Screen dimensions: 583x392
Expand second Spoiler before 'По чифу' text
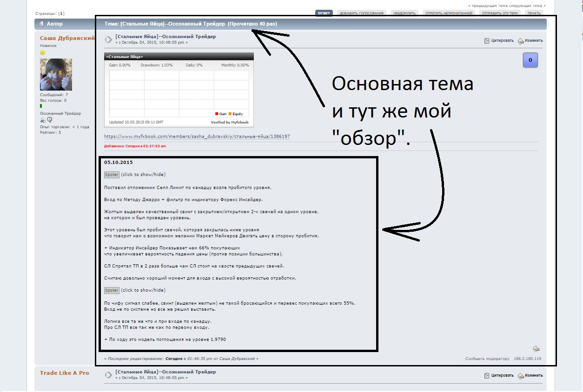point(112,290)
